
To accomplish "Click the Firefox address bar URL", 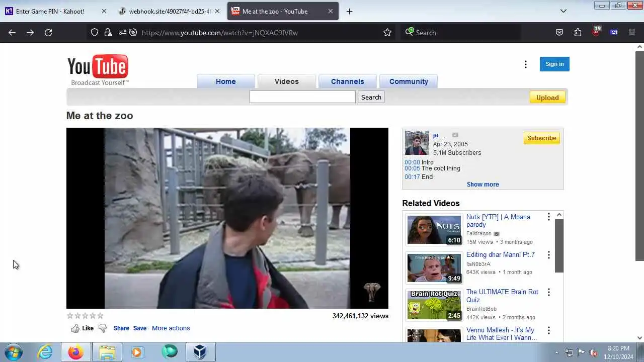I will [x=220, y=33].
